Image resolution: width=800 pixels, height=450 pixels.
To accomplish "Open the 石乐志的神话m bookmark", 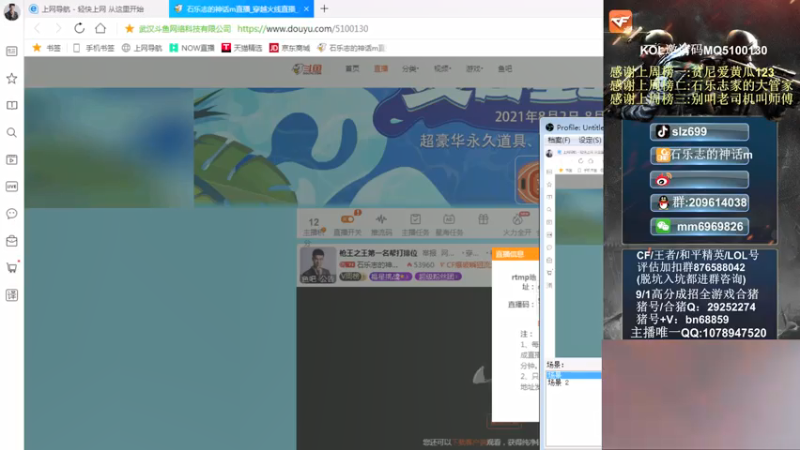I will 351,48.
